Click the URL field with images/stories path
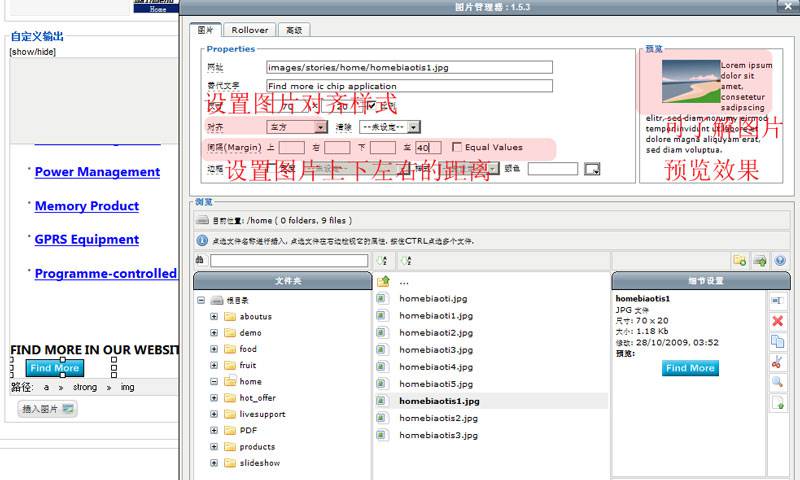Viewport: 800px width, 480px height. pos(409,67)
